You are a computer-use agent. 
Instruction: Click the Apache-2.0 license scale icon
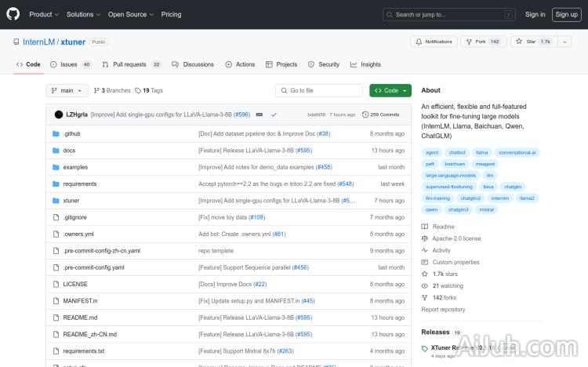pyautogui.click(x=425, y=238)
